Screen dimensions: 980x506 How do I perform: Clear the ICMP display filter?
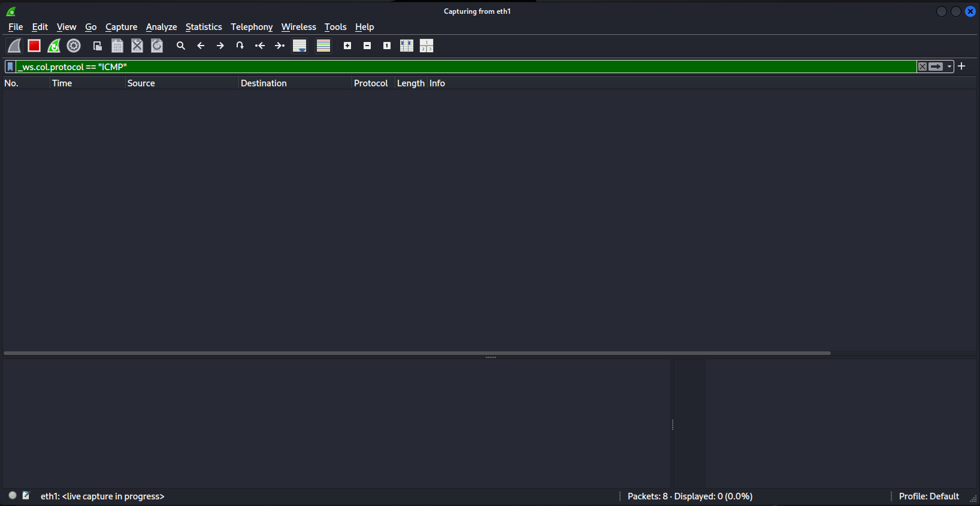coord(922,67)
